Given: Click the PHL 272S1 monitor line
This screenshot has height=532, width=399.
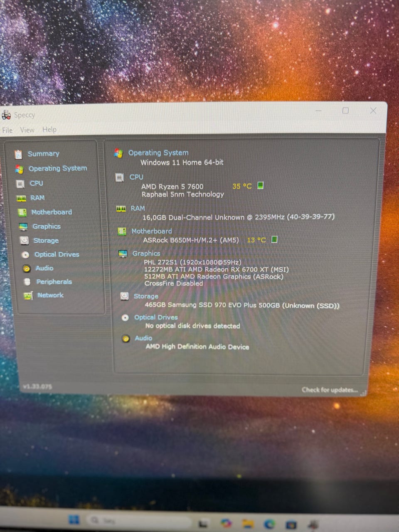Looking at the screenshot, I should tap(192, 262).
